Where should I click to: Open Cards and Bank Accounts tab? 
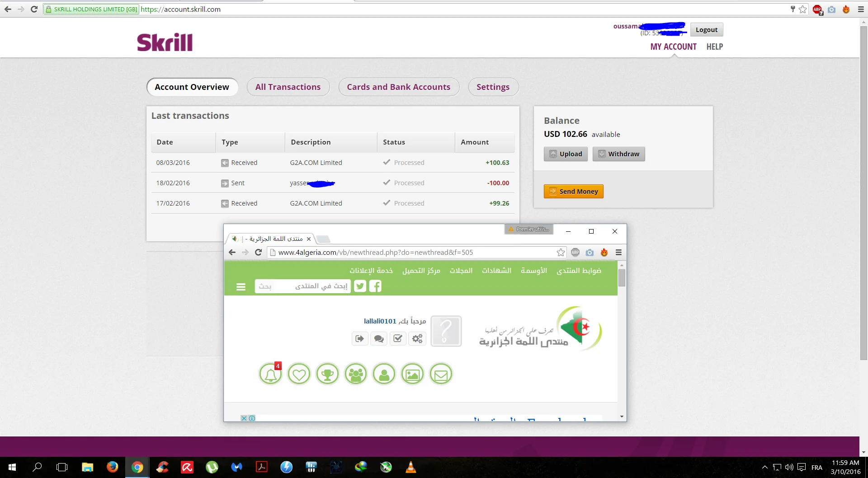coord(398,87)
